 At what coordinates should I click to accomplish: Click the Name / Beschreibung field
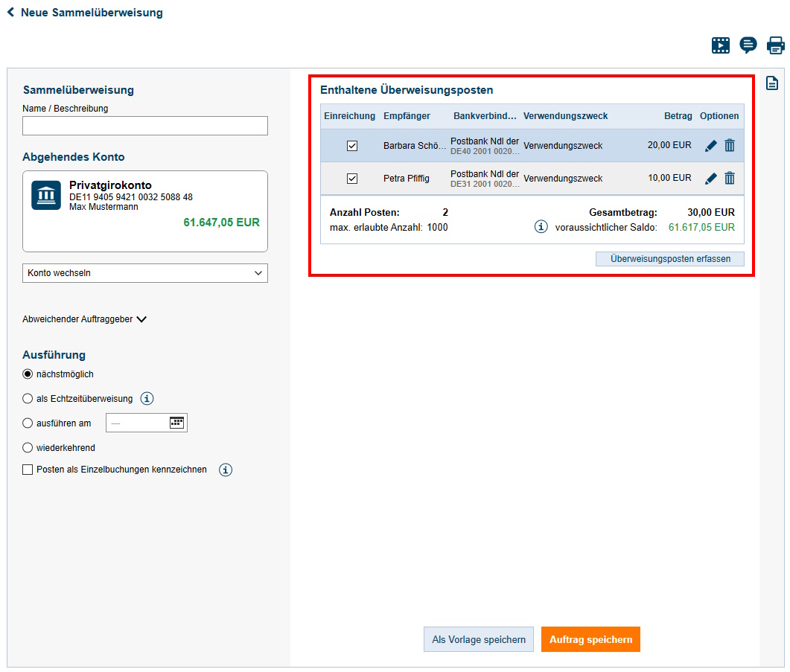point(145,126)
